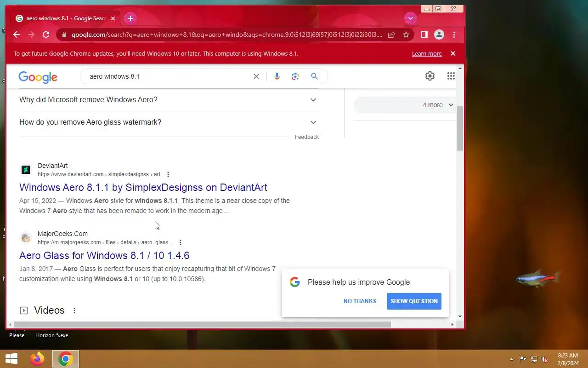Click Chrome in the taskbar

point(65,359)
